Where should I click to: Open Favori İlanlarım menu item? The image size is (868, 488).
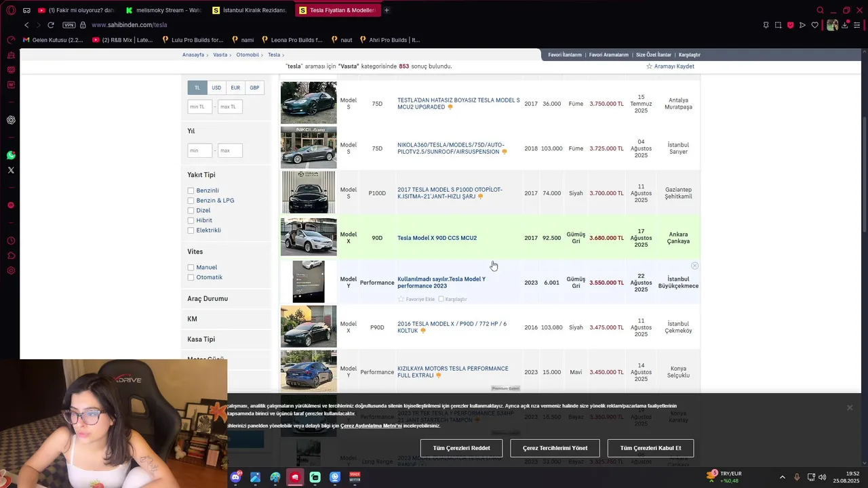565,55
